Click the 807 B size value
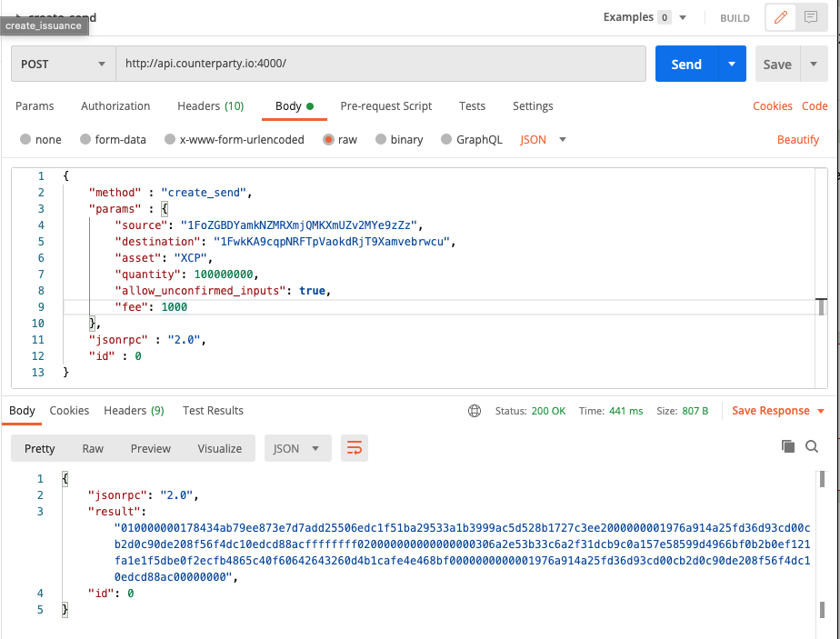The height and width of the screenshot is (639, 840). coord(695,411)
